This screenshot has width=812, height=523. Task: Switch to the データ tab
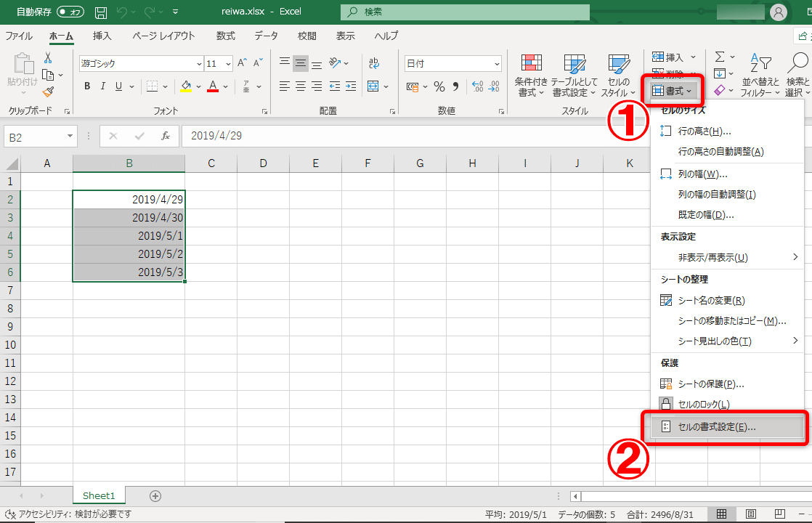click(x=266, y=36)
